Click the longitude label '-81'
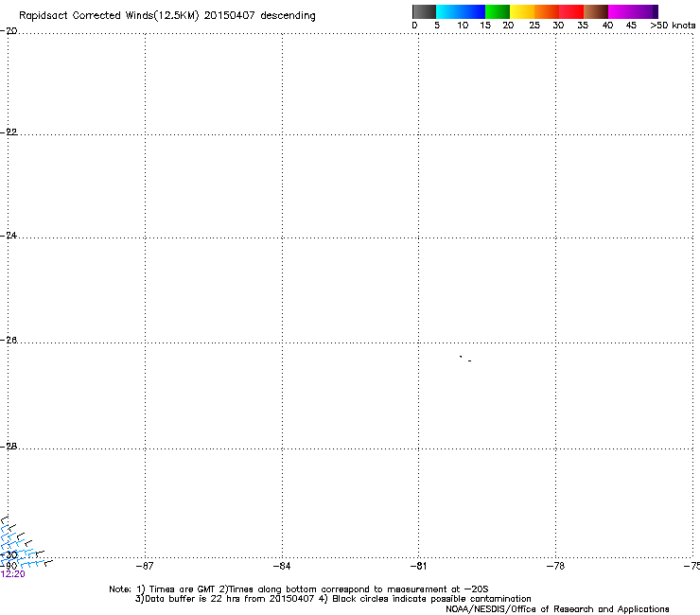This screenshot has height=615, width=700. point(418,566)
